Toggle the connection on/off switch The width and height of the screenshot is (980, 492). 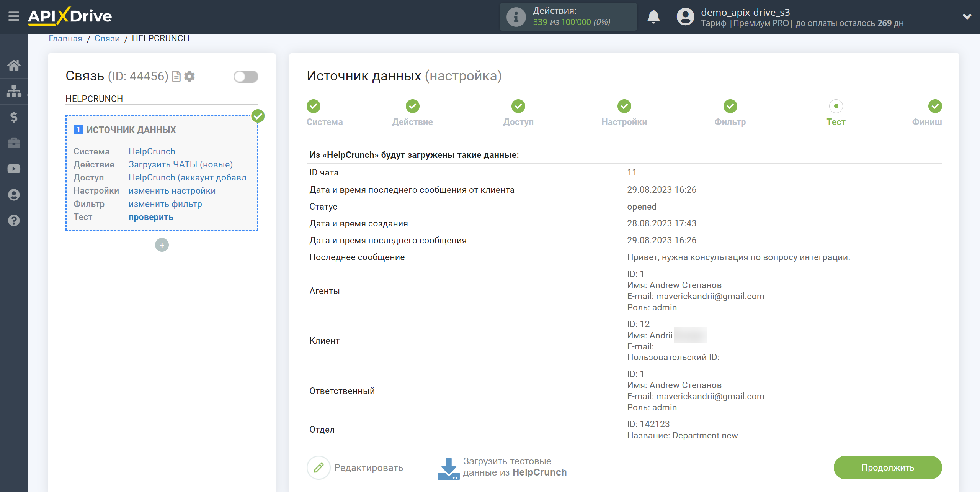[246, 77]
